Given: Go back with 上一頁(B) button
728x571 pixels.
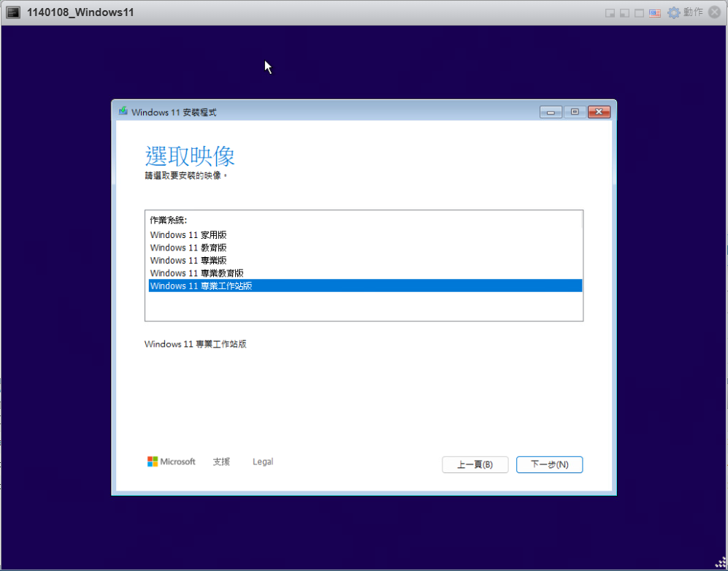Looking at the screenshot, I should 475,464.
